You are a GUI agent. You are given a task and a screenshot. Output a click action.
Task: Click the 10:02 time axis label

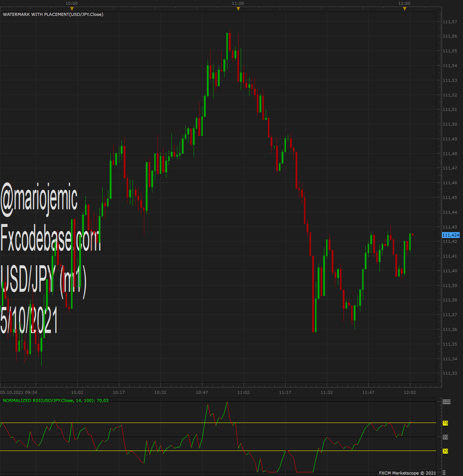coord(77,392)
